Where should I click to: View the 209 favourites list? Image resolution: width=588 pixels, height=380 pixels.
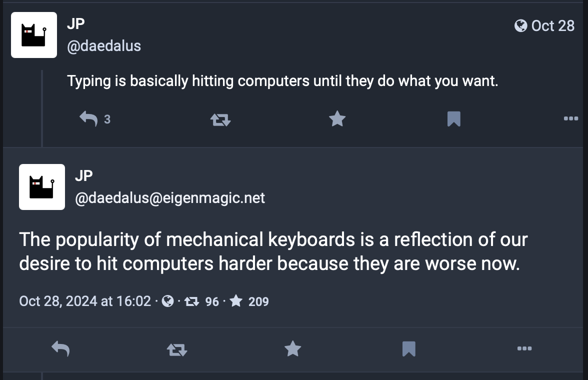[250, 301]
